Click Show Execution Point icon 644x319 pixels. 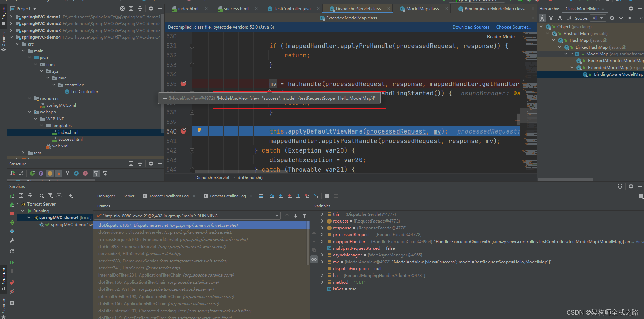pos(261,196)
